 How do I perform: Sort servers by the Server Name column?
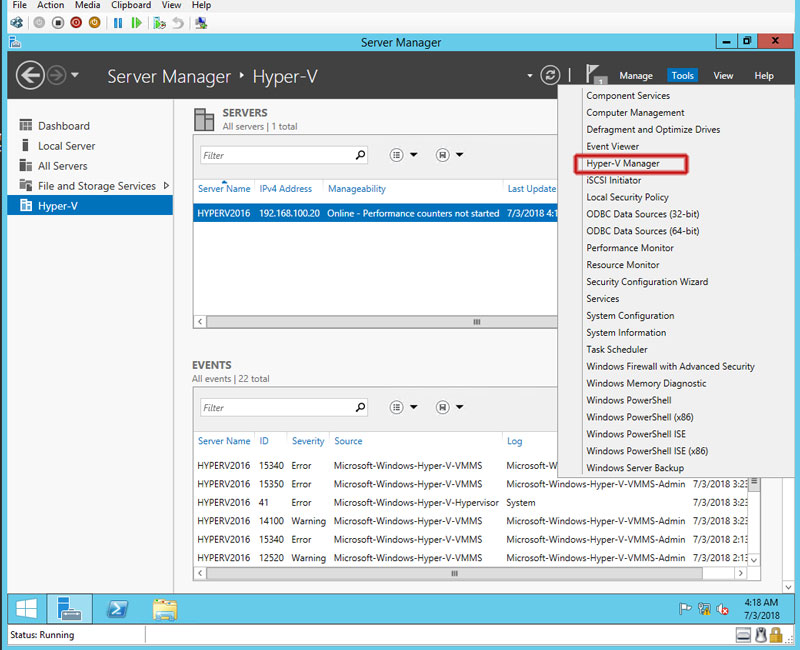pyautogui.click(x=224, y=189)
